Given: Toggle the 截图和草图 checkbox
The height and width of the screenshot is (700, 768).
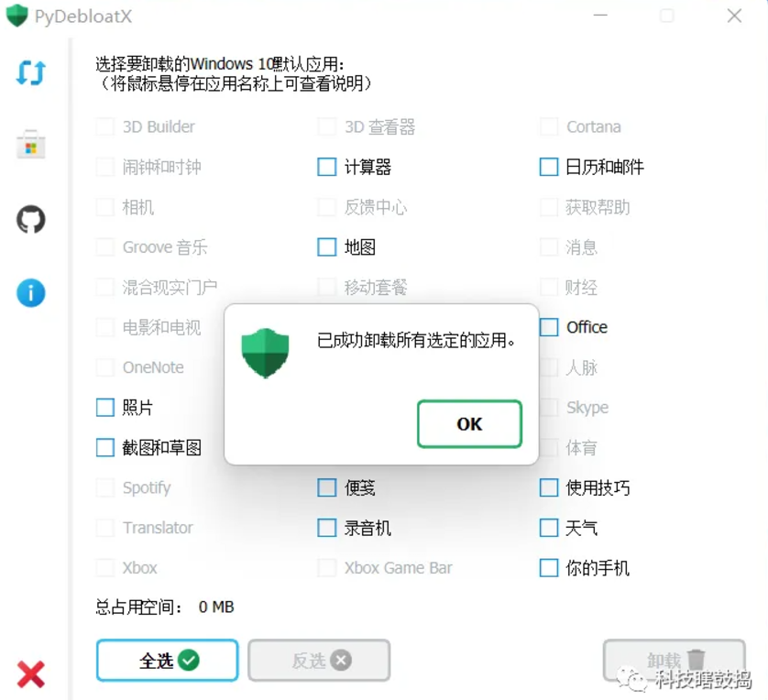Looking at the screenshot, I should pos(104,447).
